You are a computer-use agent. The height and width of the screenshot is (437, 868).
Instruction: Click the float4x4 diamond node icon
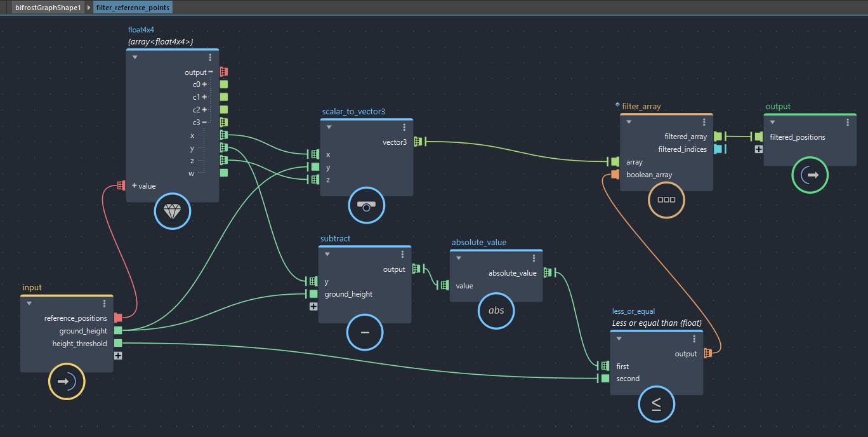click(173, 211)
